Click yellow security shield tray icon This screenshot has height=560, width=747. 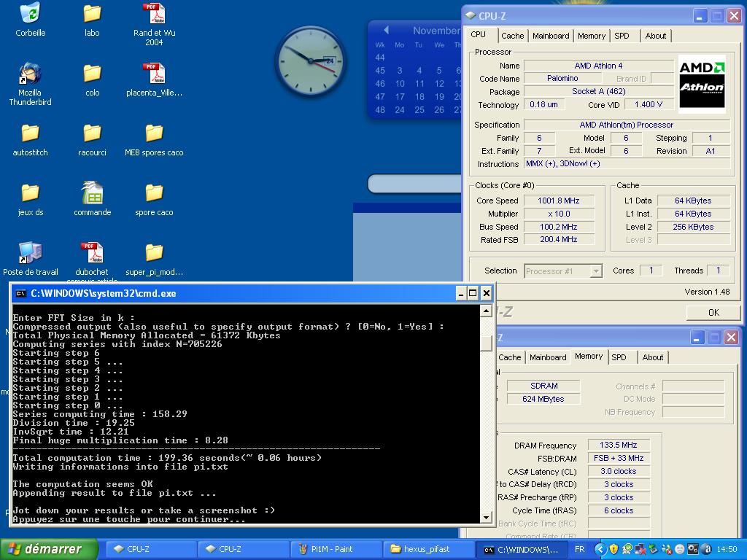tap(614, 549)
